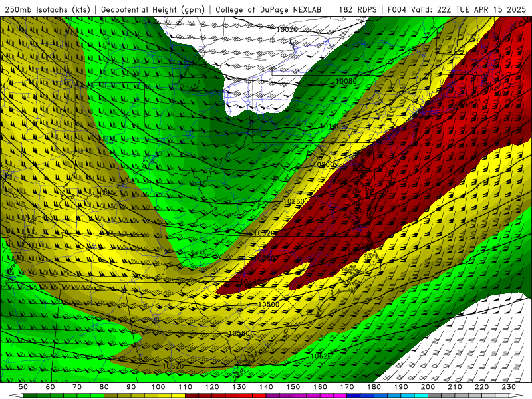532x399 pixels.
Task: Click the 120 color scale label
Action: pos(212,387)
